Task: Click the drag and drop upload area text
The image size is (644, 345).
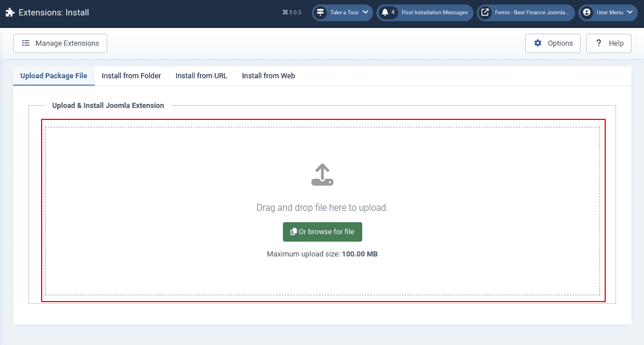Action: 322,208
